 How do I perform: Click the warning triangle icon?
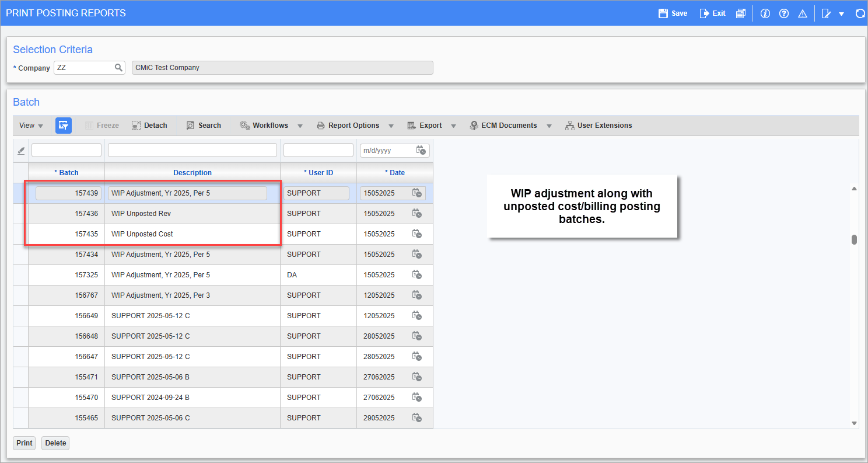pos(803,13)
